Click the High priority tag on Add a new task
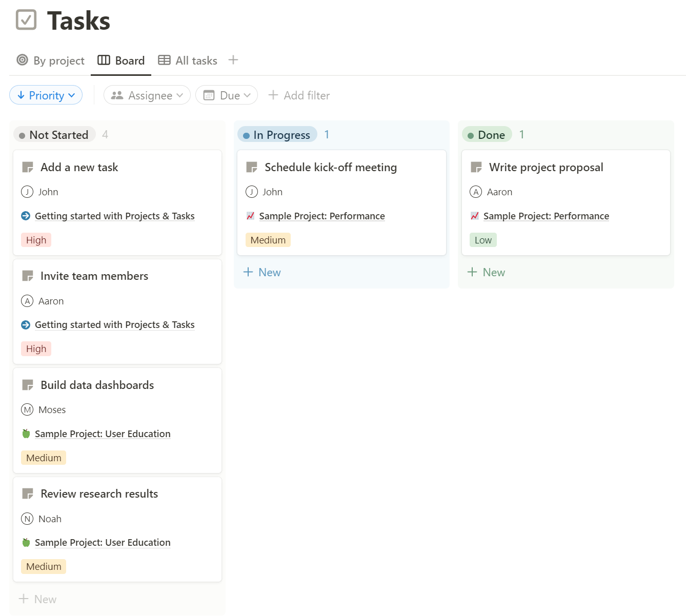Screen dimensions: 686x616 click(36, 240)
